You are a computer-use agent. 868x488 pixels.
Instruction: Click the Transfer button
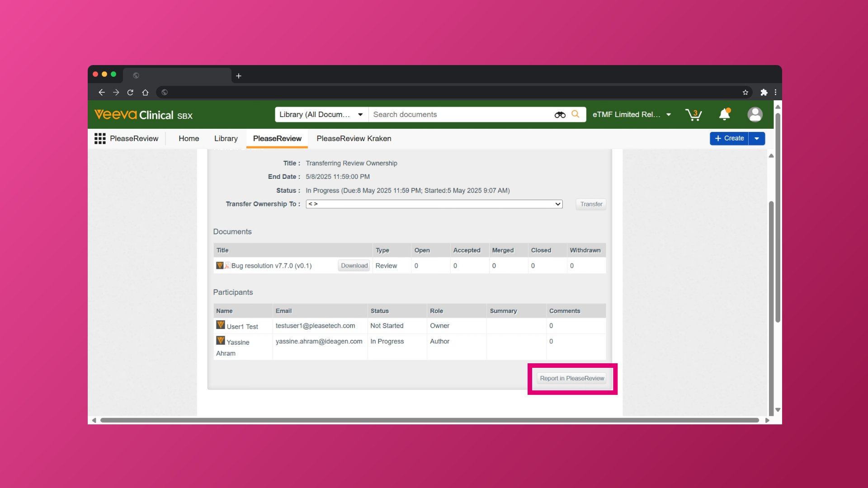tap(591, 204)
